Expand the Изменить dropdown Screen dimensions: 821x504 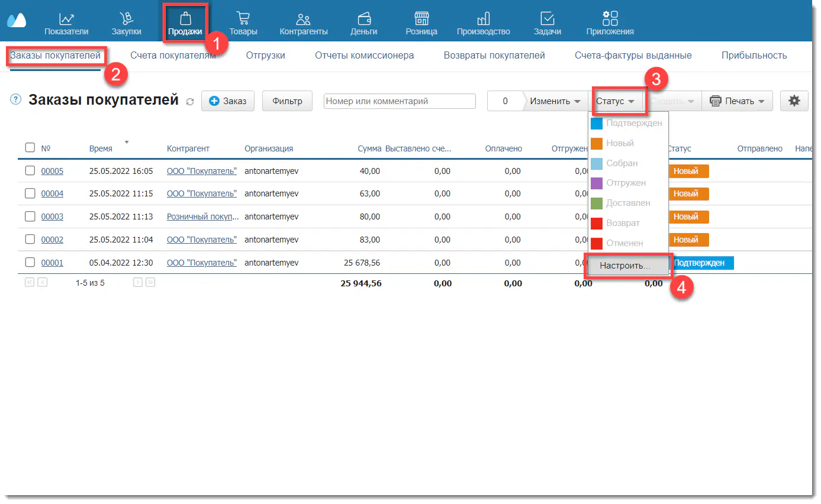[x=555, y=101]
